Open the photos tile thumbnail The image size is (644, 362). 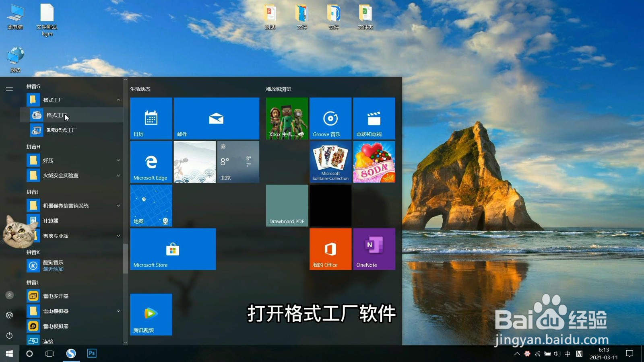(x=195, y=162)
